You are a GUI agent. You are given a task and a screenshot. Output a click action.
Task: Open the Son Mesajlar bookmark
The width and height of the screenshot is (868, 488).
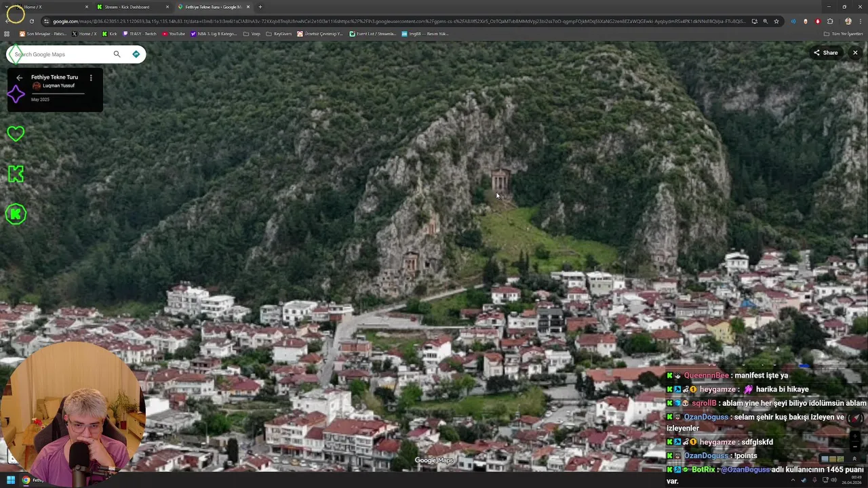coord(43,34)
